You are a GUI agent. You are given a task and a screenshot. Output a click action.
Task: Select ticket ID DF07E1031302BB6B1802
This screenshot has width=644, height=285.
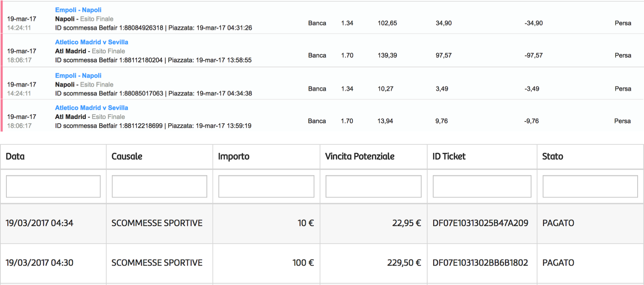(x=480, y=263)
